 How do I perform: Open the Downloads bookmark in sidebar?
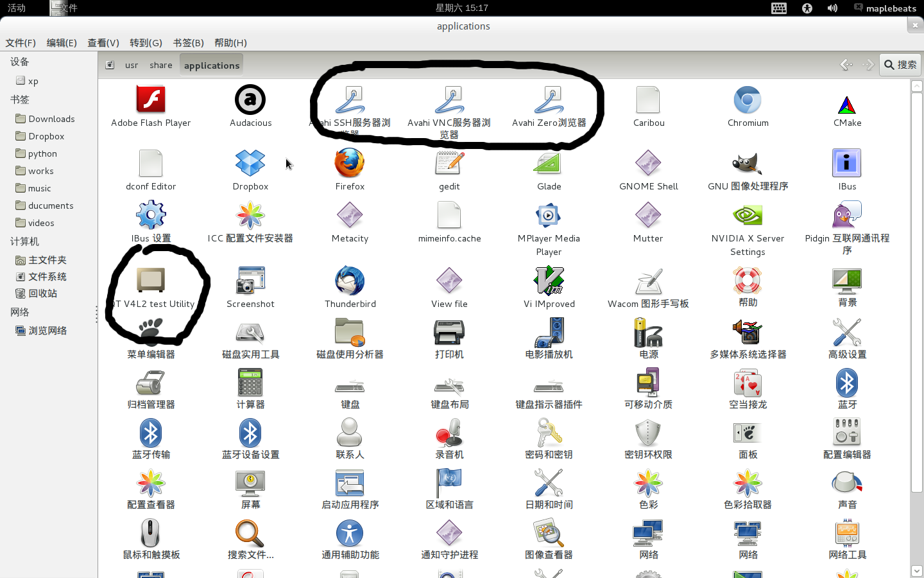tap(51, 119)
